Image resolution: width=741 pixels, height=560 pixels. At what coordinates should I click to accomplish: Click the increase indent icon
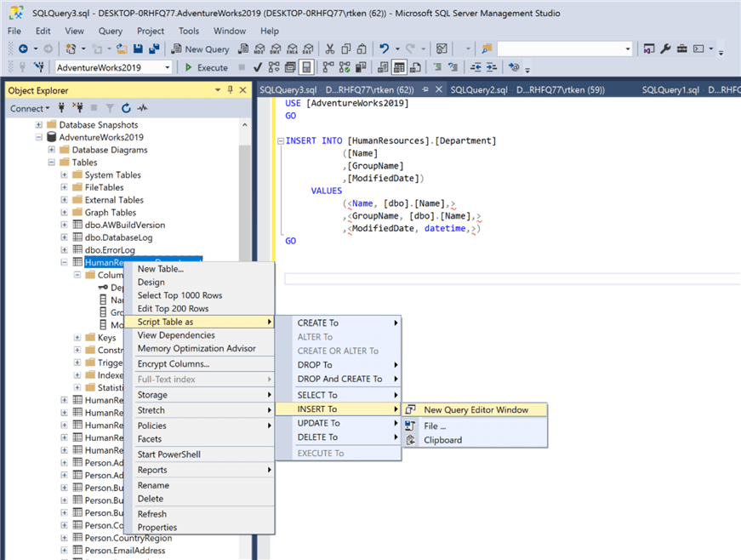[x=492, y=67]
